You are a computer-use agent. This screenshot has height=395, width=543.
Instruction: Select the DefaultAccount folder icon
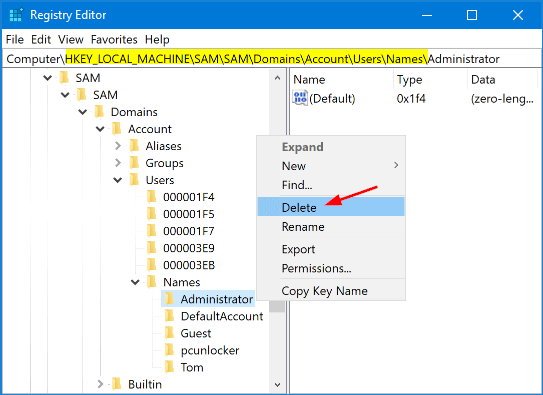click(x=169, y=316)
